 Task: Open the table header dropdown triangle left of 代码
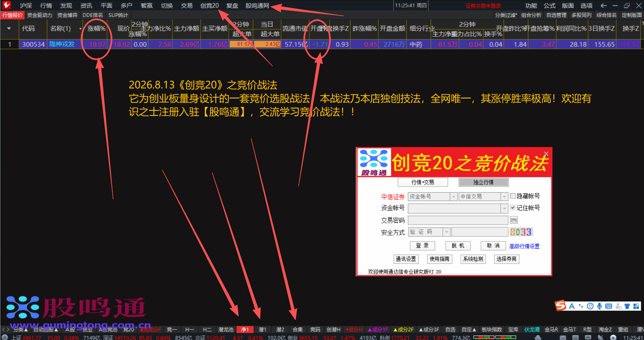pos(9,28)
